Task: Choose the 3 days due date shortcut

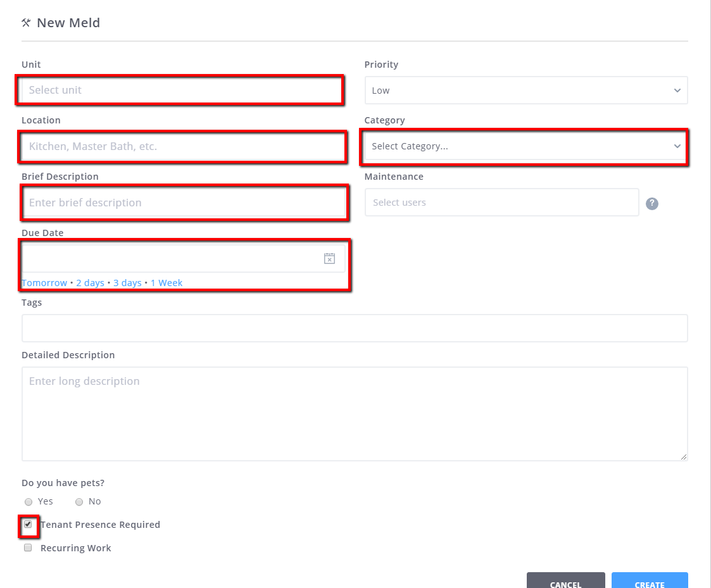Action: pos(127,283)
